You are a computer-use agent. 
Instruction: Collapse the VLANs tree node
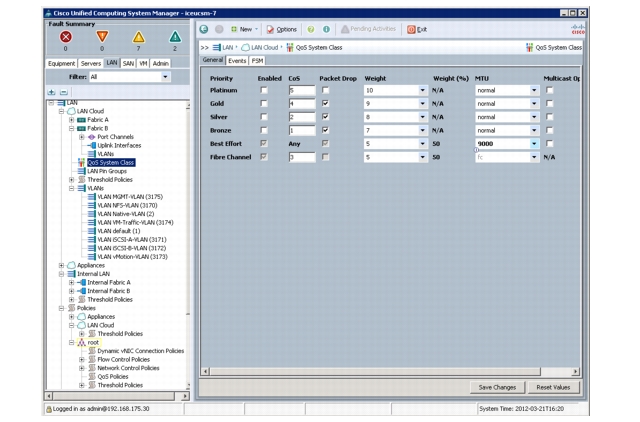[71, 188]
